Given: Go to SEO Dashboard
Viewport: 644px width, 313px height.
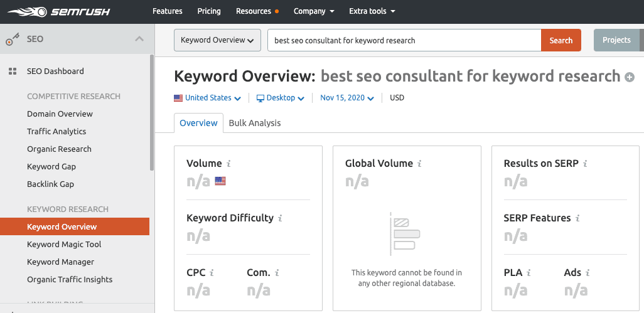Looking at the screenshot, I should (55, 72).
